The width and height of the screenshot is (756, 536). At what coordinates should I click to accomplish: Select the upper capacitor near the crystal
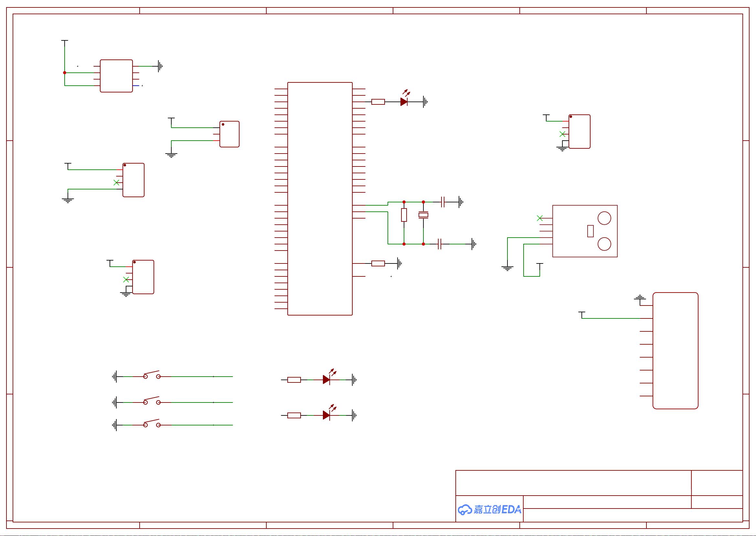(x=443, y=202)
